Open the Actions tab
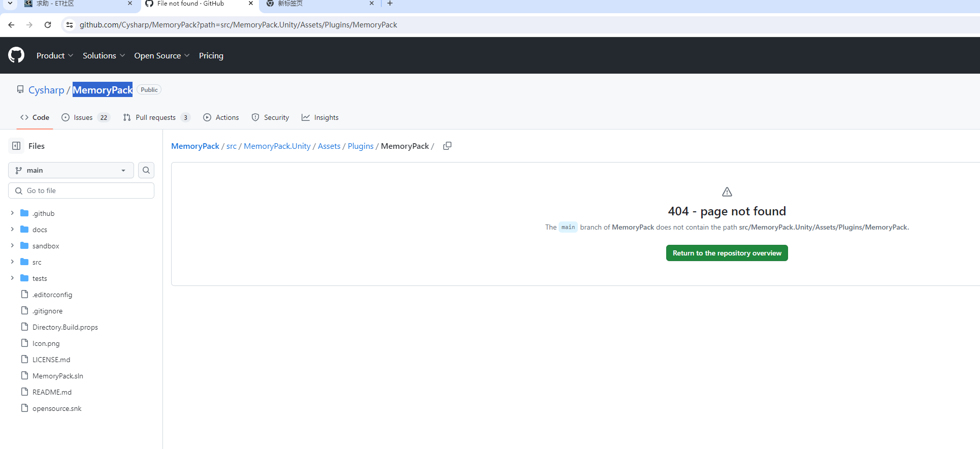 coord(221,117)
